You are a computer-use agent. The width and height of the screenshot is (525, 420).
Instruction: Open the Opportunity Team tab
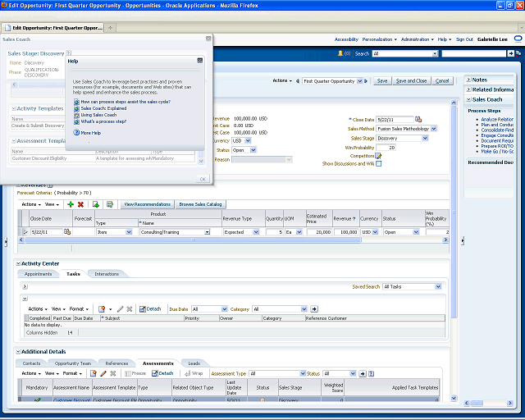pyautogui.click(x=73, y=363)
